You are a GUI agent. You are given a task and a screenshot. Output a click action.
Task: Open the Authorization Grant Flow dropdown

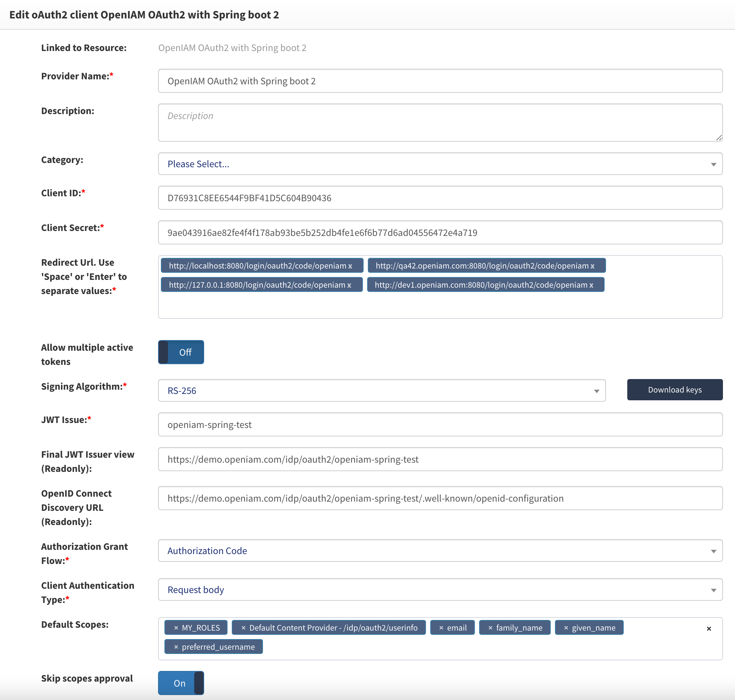click(440, 551)
